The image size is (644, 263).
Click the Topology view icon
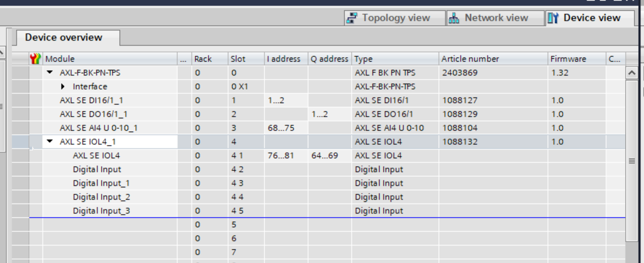pyautogui.click(x=352, y=18)
